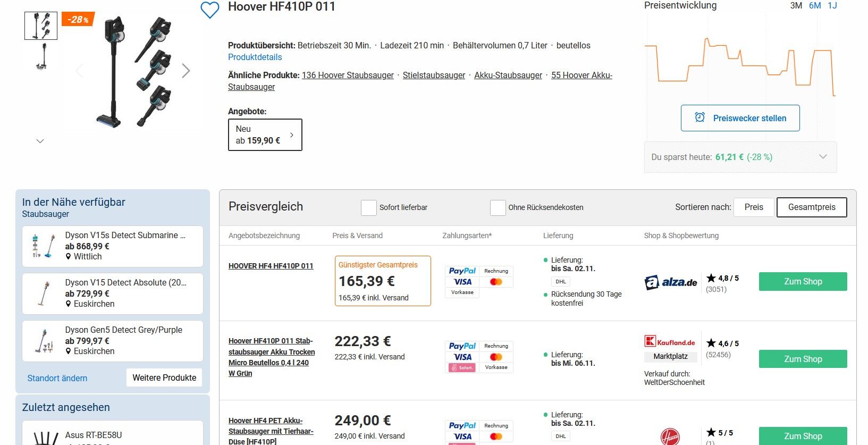Click the location pin next to Wittlich
Image resolution: width=868 pixels, height=445 pixels.
(69, 256)
